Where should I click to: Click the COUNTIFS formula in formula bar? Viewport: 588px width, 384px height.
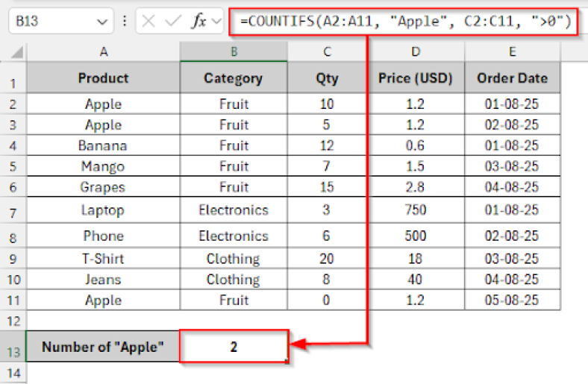406,22
